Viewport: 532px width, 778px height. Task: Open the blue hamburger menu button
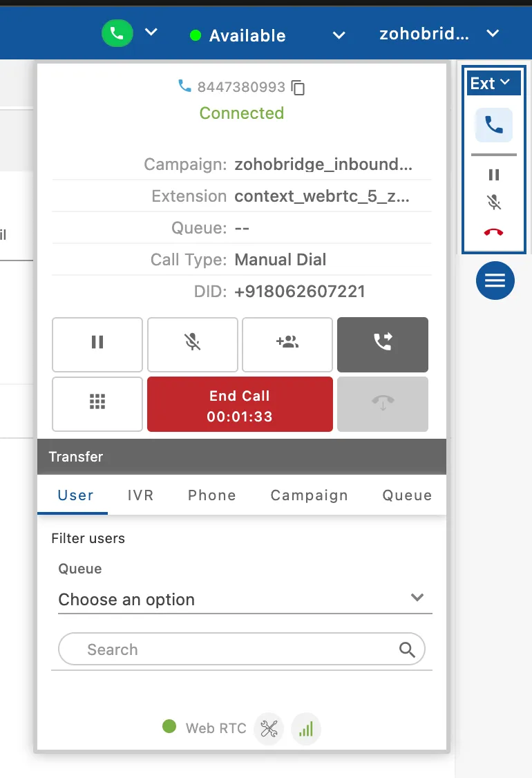point(495,281)
